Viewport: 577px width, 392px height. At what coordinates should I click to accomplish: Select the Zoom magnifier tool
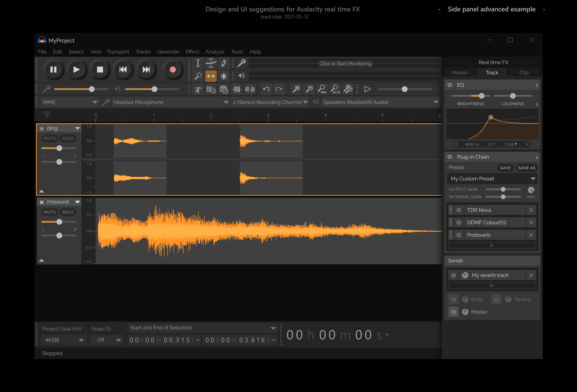[198, 76]
